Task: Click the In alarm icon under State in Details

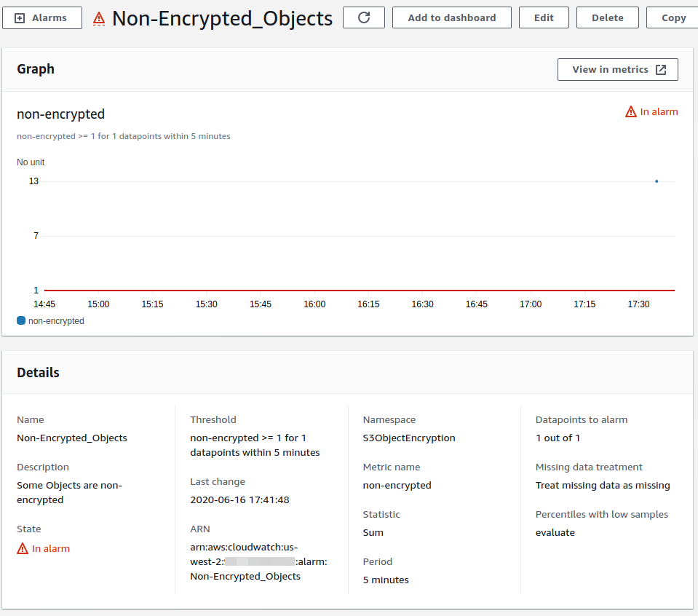Action: pos(23,548)
